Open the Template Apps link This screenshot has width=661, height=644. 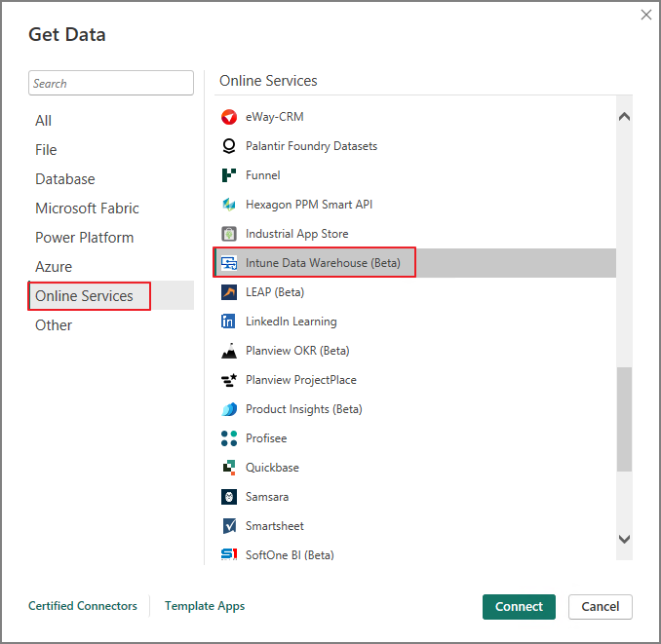point(205,606)
